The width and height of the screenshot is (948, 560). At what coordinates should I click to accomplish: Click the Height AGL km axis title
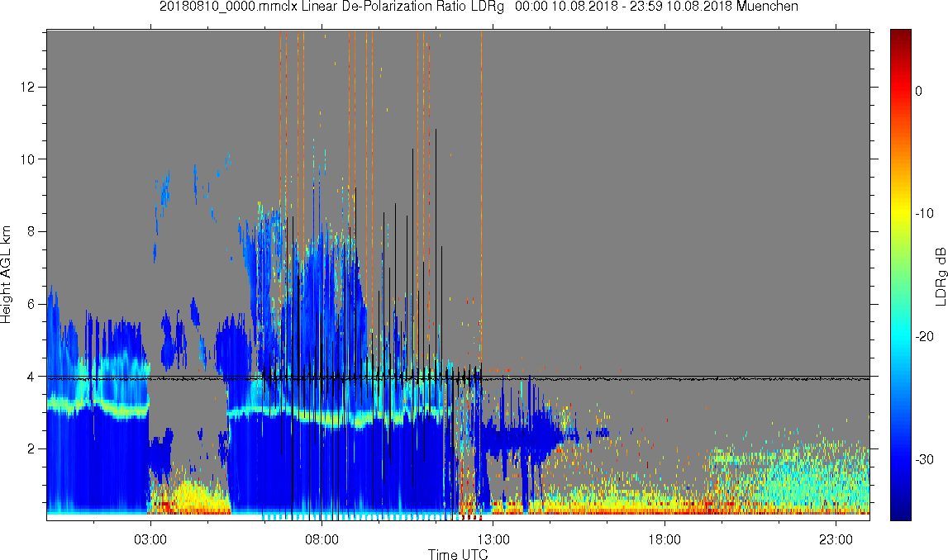click(6, 275)
